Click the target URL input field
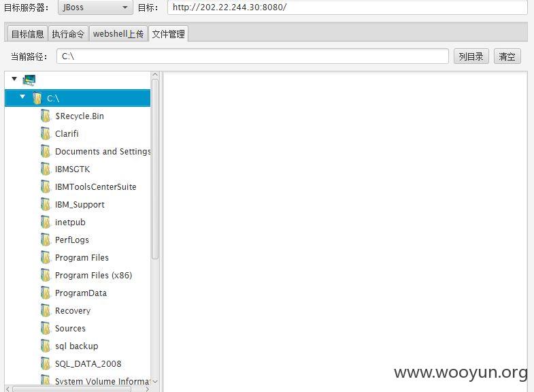The image size is (534, 392). pyautogui.click(x=348, y=7)
